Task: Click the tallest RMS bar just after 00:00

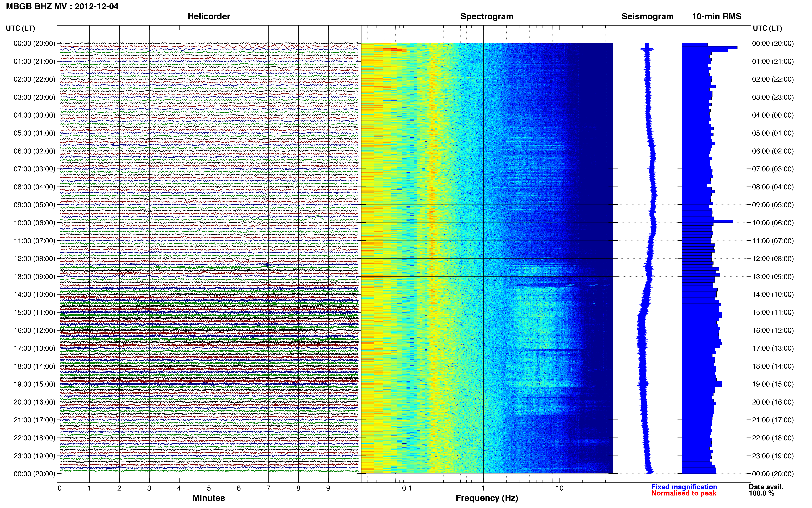Action: point(710,48)
